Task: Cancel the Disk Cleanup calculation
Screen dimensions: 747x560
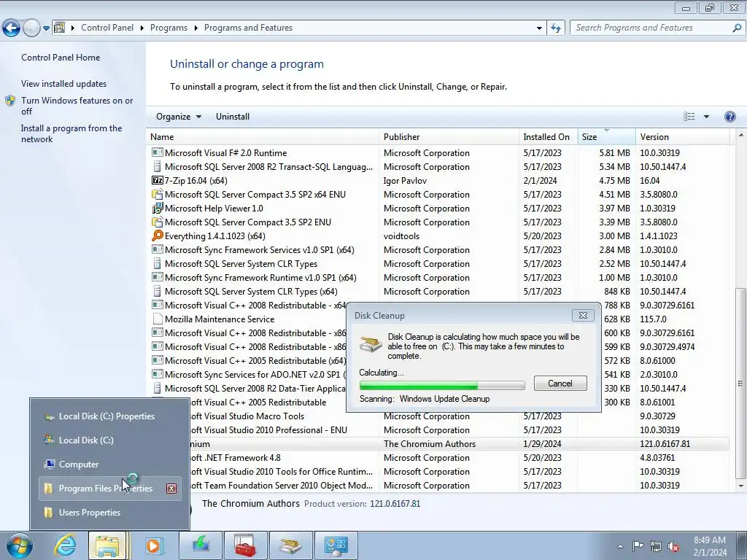Action: tap(560, 384)
